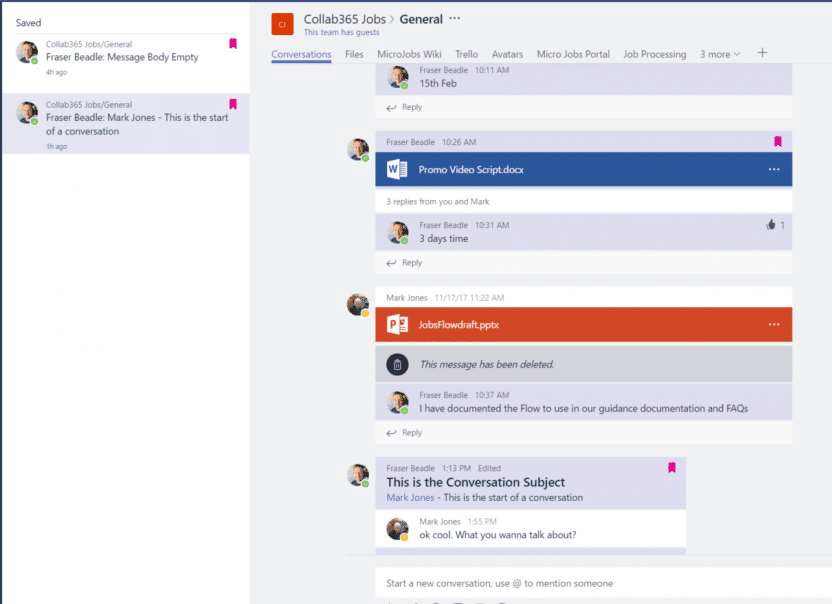Open PowerPoint icon on JobsFlowdraft.pptx

pyautogui.click(x=397, y=324)
